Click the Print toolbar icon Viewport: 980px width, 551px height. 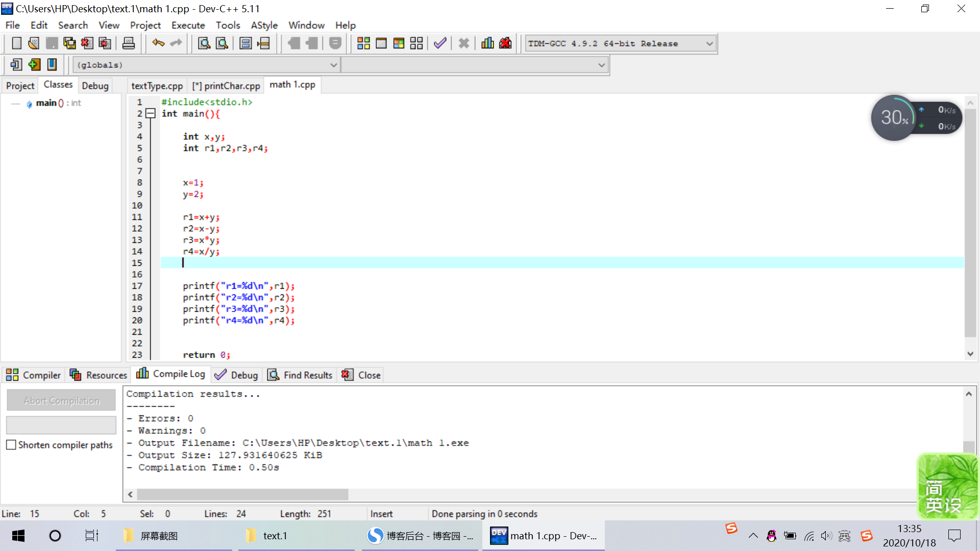click(129, 43)
